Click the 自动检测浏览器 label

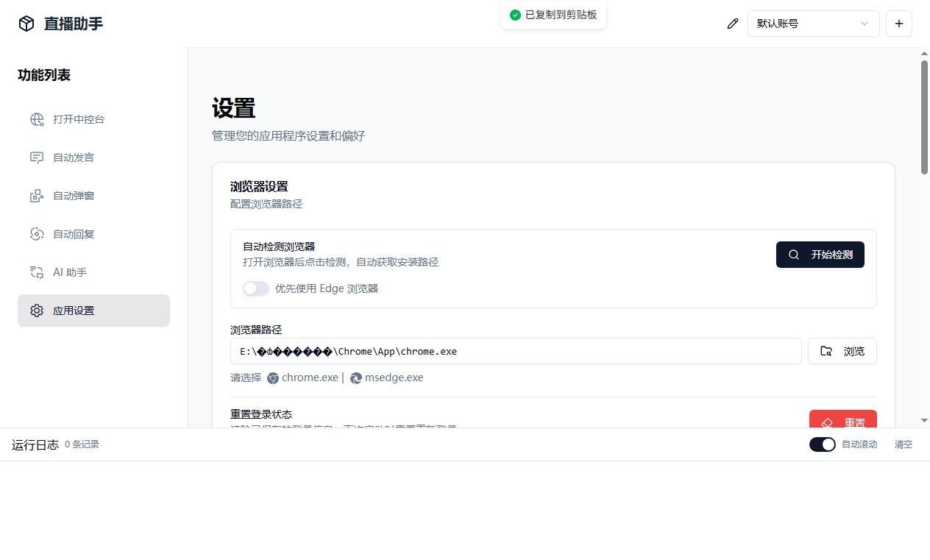pyautogui.click(x=279, y=247)
